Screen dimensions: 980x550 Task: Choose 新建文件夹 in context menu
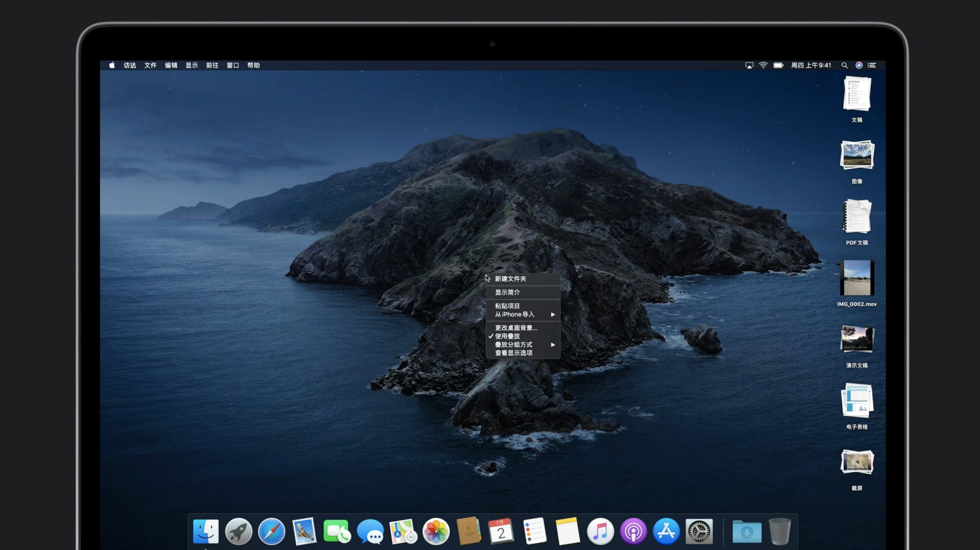510,279
